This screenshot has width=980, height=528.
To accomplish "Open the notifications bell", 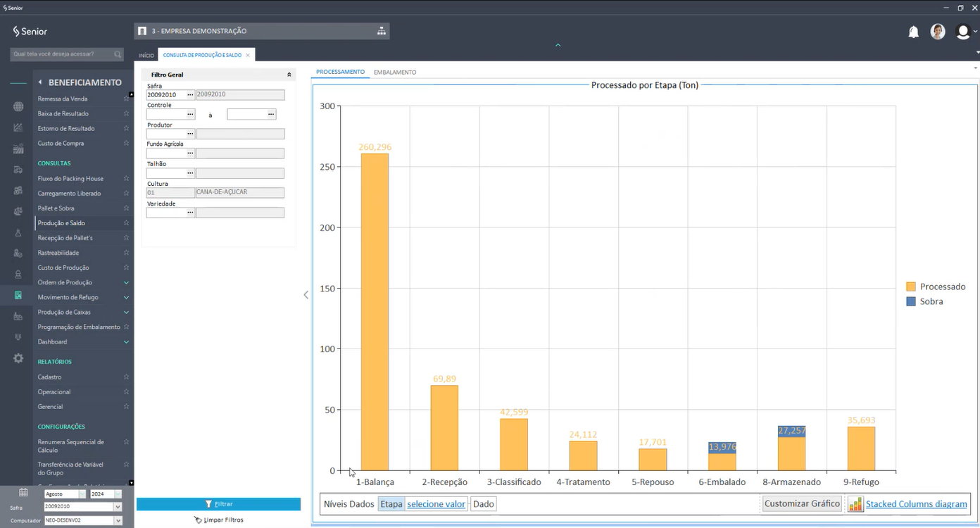I will coord(913,32).
